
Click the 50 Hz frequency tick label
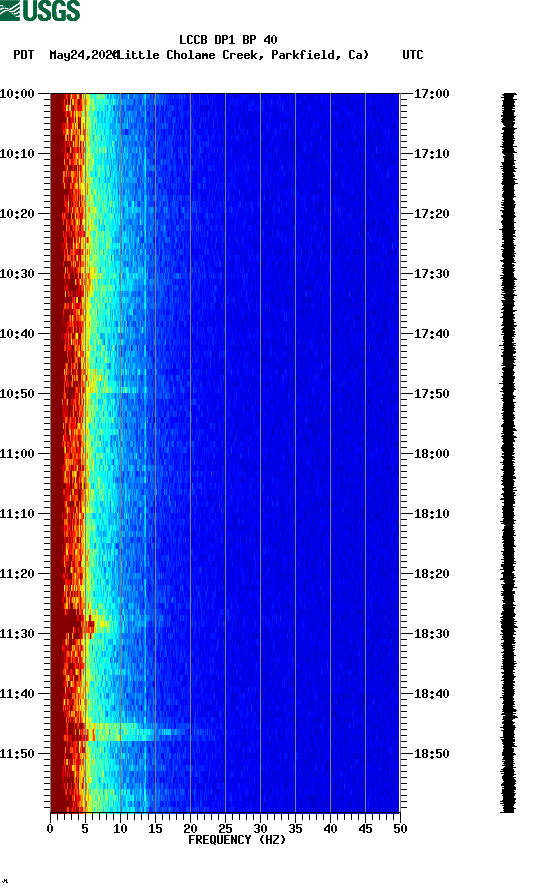[400, 829]
